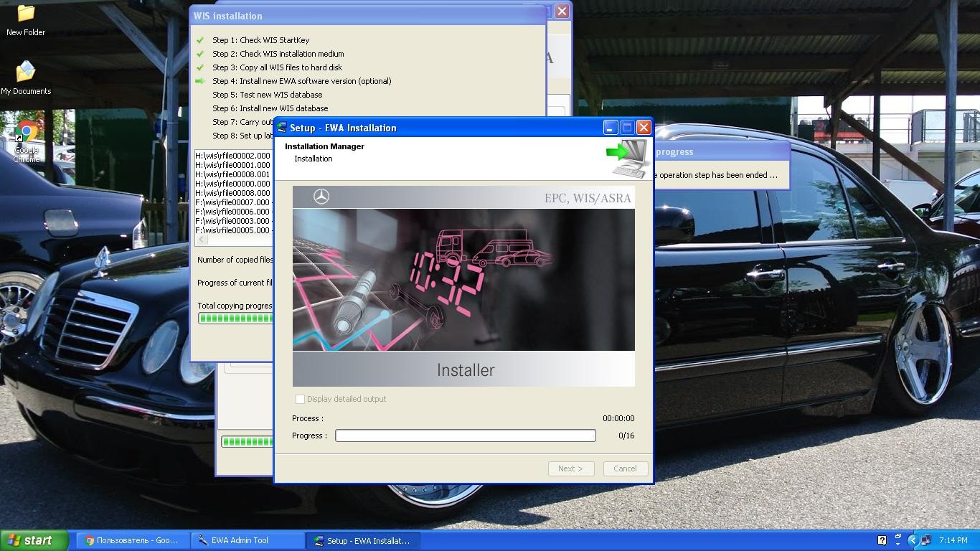Click the Next > button
This screenshot has width=980, height=551.
click(570, 468)
